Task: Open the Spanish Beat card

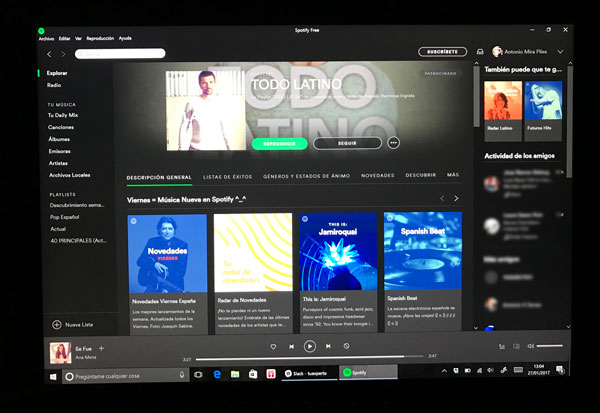Action: click(x=423, y=271)
